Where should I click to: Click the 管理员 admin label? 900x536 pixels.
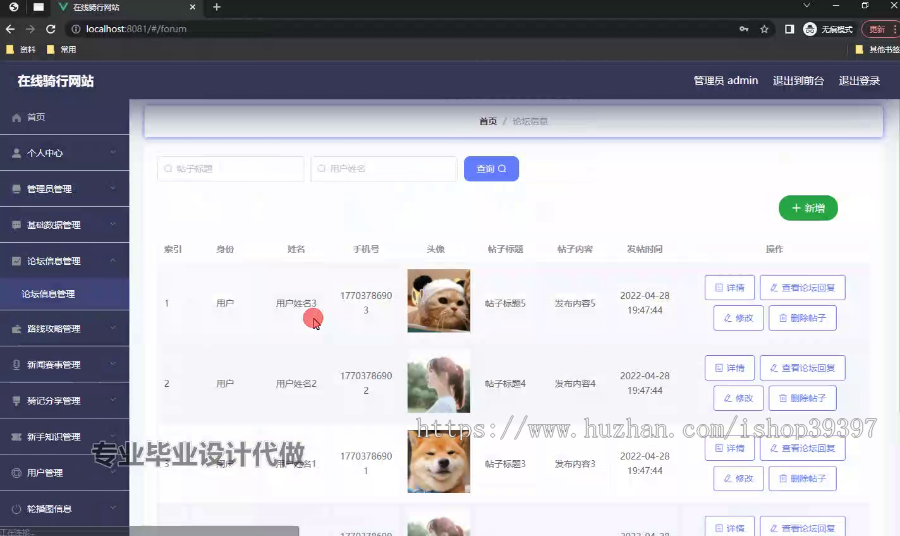tap(726, 81)
